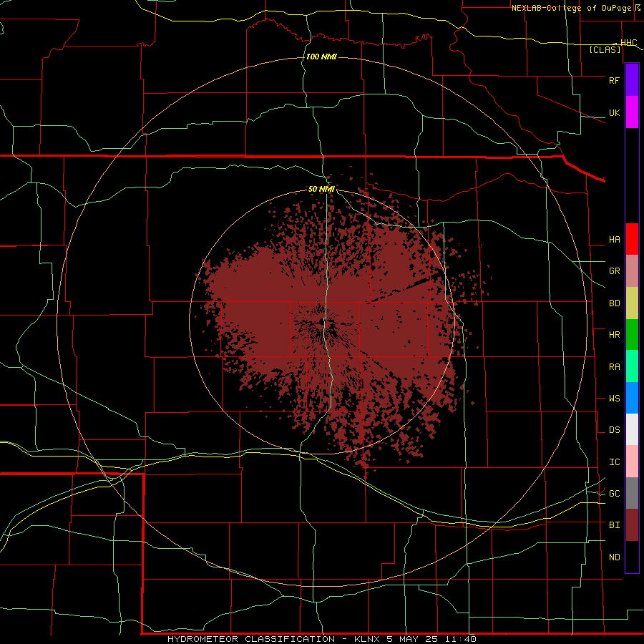Click the WS legend label
Image resolution: width=644 pixels, height=644 pixels.
(614, 399)
